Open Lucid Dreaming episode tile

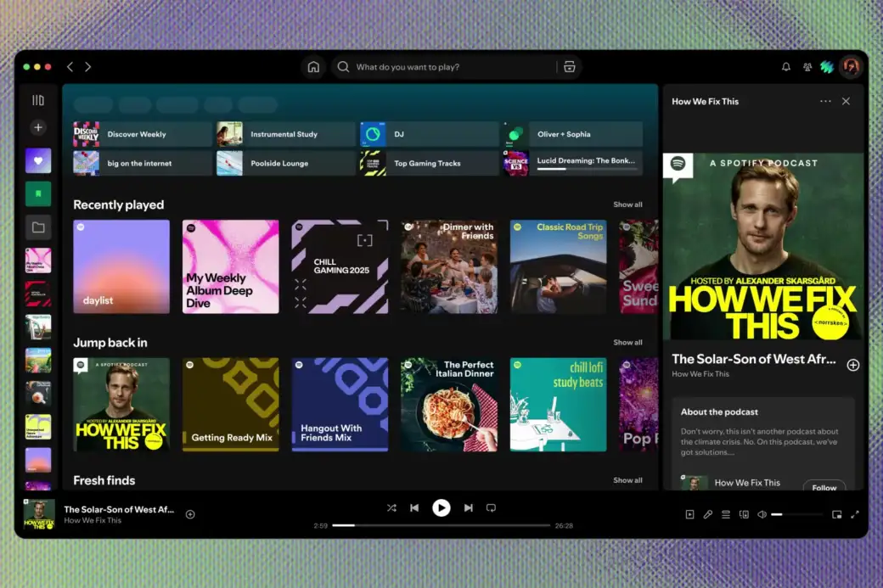coord(573,163)
